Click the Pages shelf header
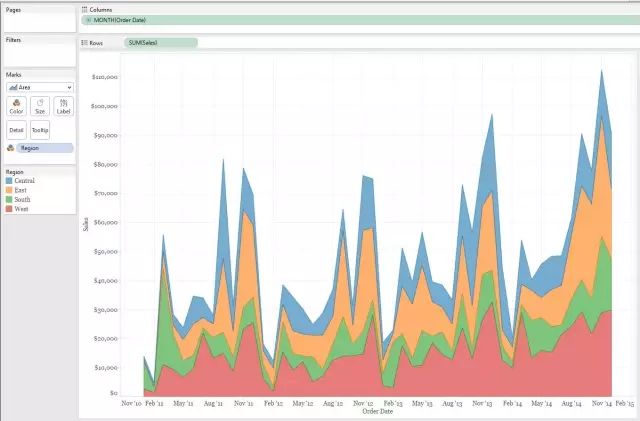The image size is (640, 421). tap(13, 9)
